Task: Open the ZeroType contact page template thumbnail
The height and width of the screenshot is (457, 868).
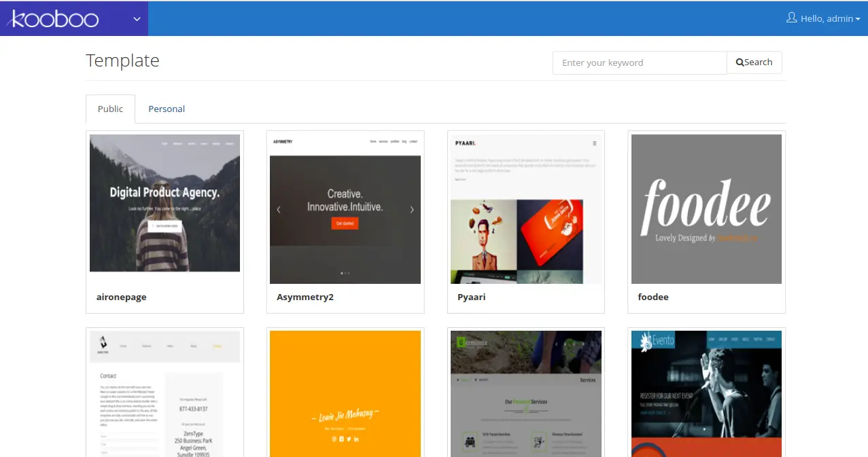Action: click(x=164, y=394)
